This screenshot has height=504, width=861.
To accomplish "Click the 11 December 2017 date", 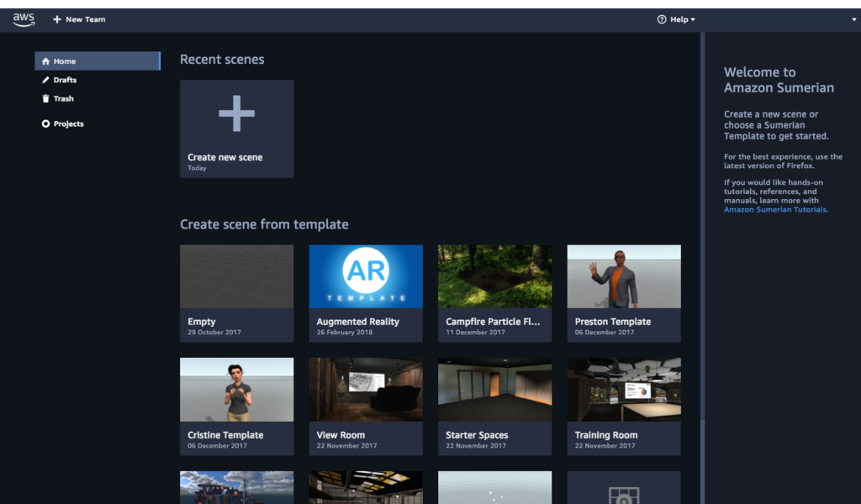I will coord(475,333).
